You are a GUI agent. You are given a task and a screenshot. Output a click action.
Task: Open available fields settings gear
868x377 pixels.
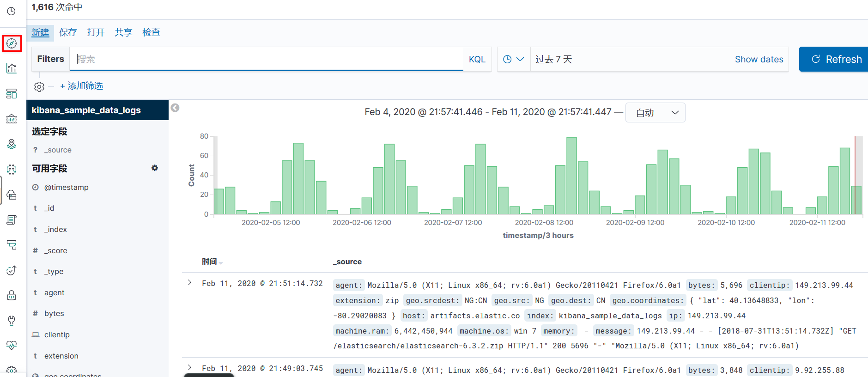[155, 168]
